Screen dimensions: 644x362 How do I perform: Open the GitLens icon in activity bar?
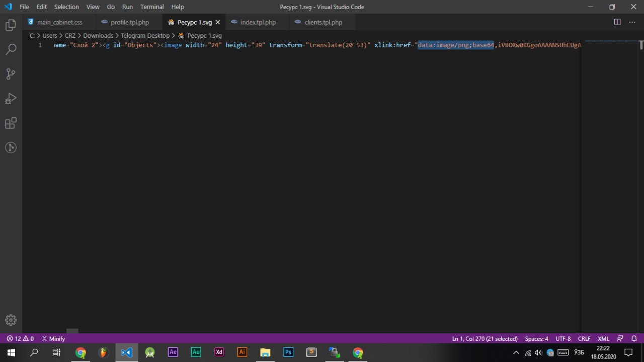coord(11,148)
